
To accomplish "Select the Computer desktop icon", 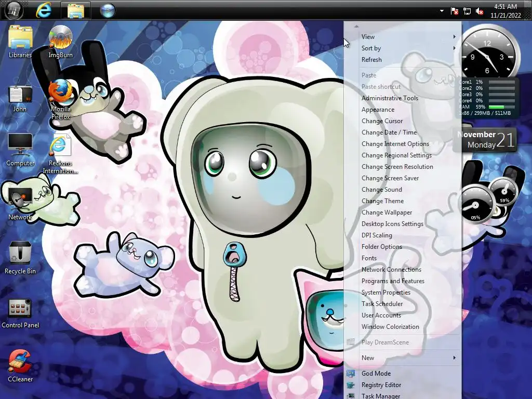I will (x=20, y=150).
